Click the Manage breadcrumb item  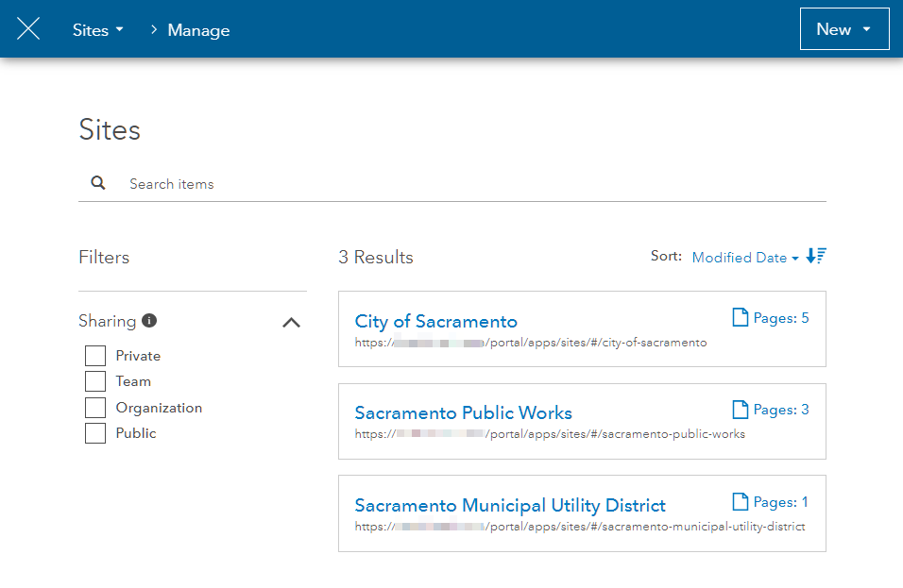click(198, 30)
